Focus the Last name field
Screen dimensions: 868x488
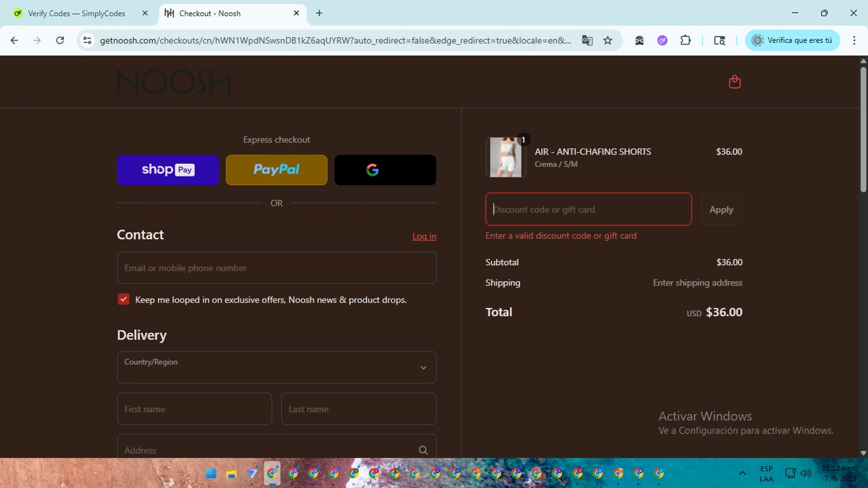pyautogui.click(x=359, y=409)
